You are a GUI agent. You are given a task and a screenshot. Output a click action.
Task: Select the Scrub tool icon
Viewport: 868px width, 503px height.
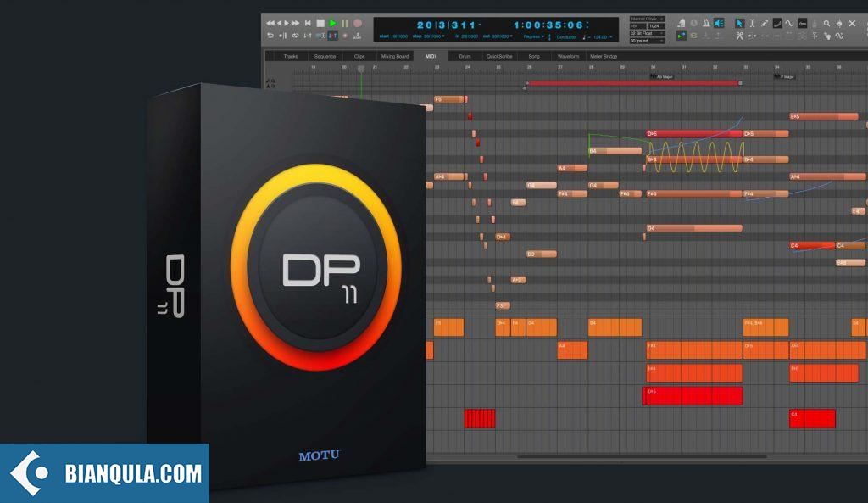(x=839, y=23)
